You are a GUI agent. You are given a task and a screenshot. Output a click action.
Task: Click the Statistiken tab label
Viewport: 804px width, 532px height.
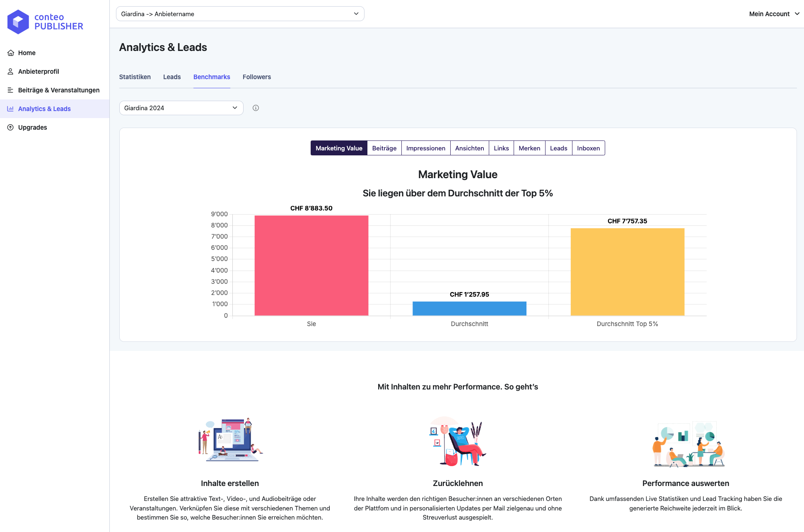tap(135, 77)
